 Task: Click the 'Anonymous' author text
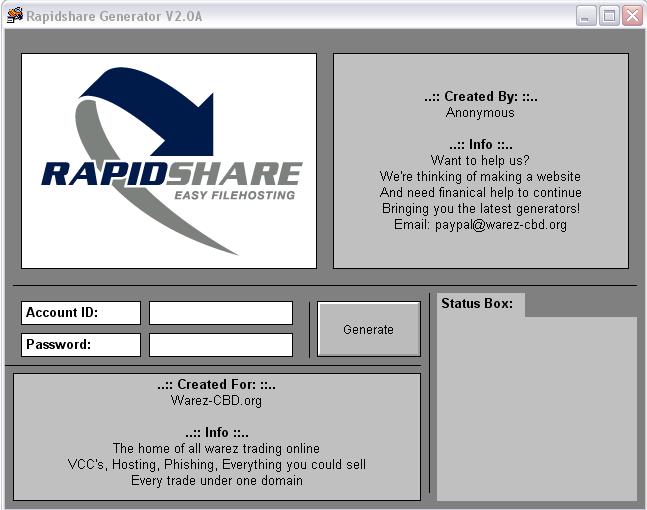480,112
